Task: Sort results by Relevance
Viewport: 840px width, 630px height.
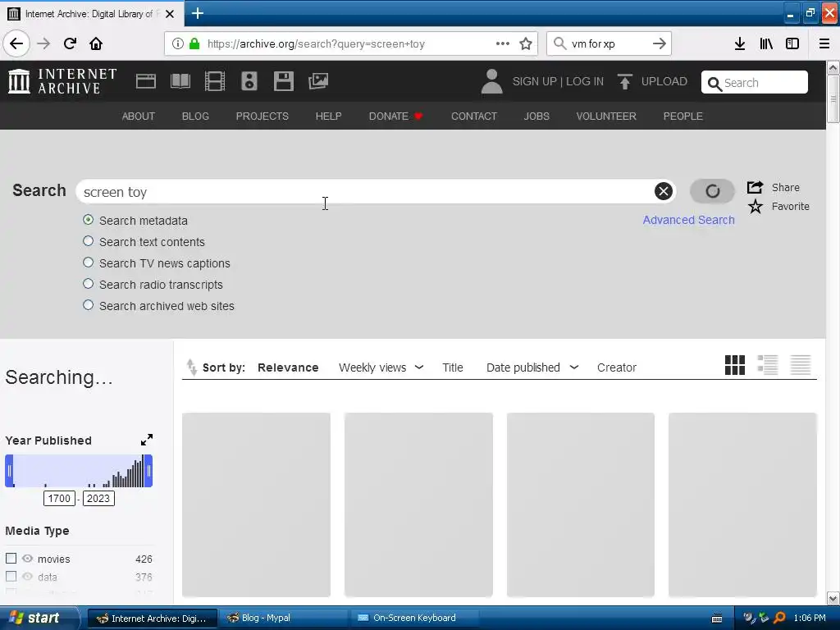Action: coord(288,367)
